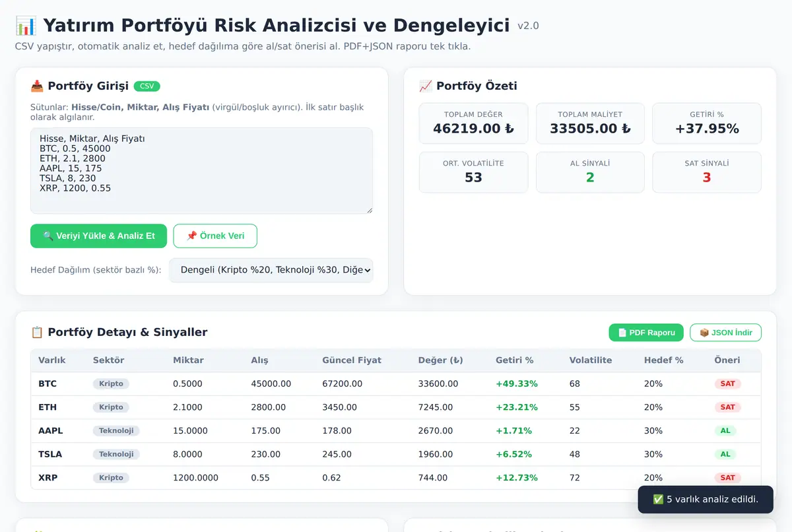The width and height of the screenshot is (792, 532).
Task: Click the Ort. Volatilite card
Action: click(x=473, y=172)
